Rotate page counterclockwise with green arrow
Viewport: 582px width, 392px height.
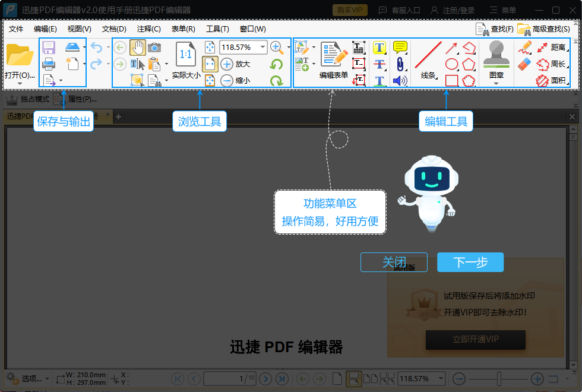[x=276, y=64]
